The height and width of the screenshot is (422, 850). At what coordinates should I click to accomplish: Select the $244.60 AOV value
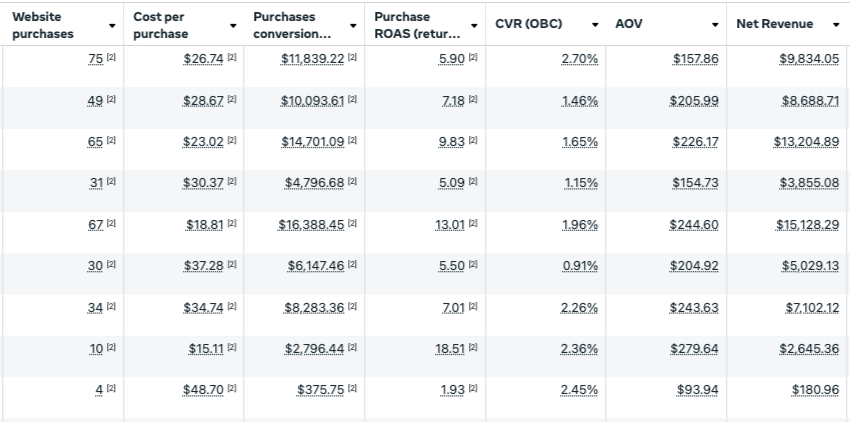click(x=693, y=225)
